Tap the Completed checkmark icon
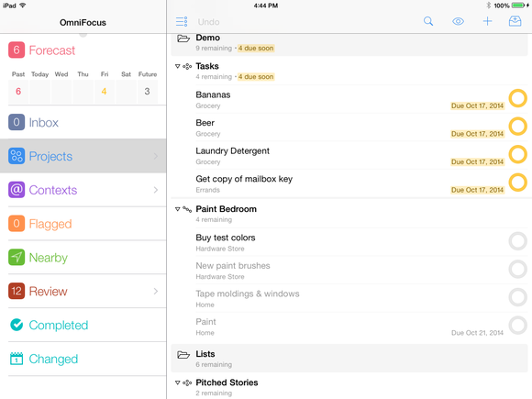 pyautogui.click(x=17, y=325)
